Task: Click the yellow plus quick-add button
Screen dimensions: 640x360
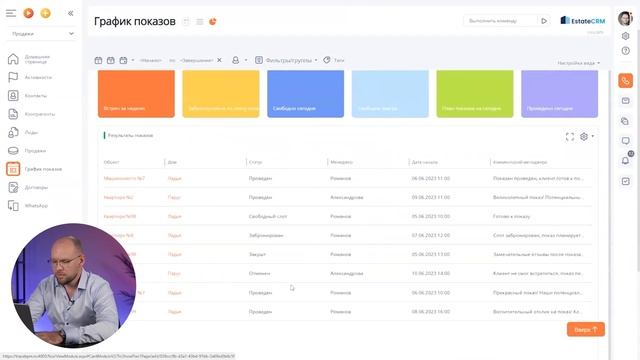Action: pyautogui.click(x=46, y=13)
